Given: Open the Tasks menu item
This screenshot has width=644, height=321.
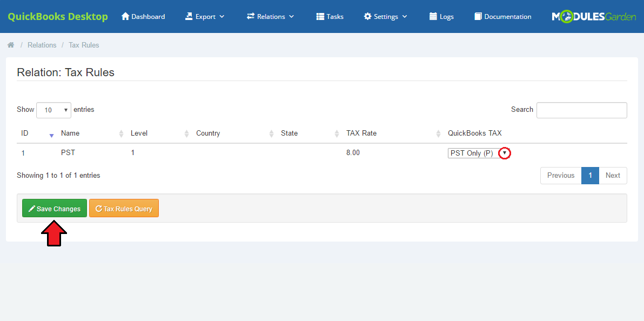Looking at the screenshot, I should [x=330, y=16].
